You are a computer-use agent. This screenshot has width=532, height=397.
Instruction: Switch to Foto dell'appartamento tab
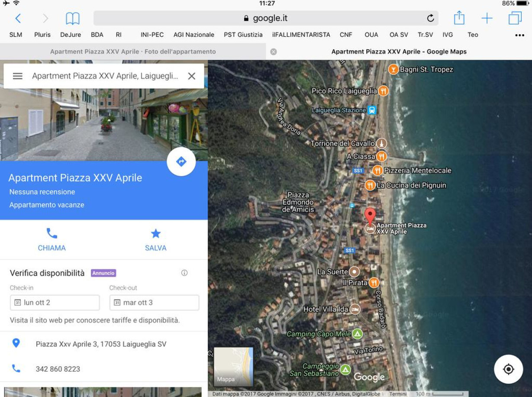[x=133, y=52]
